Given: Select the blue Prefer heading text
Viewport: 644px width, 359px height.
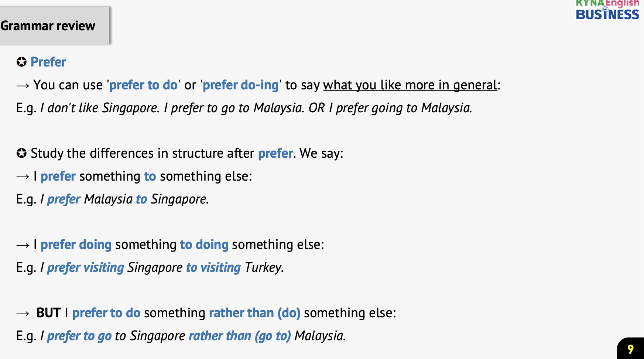Looking at the screenshot, I should 48,62.
